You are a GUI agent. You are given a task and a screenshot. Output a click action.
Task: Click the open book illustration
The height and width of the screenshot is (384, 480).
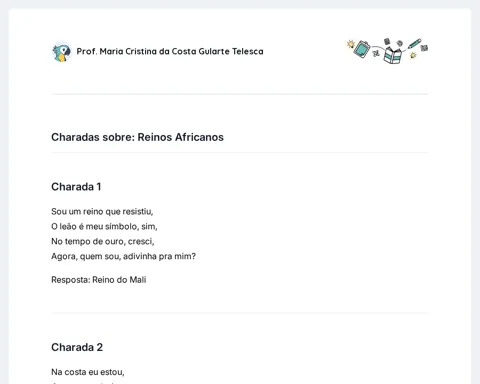coord(393,55)
